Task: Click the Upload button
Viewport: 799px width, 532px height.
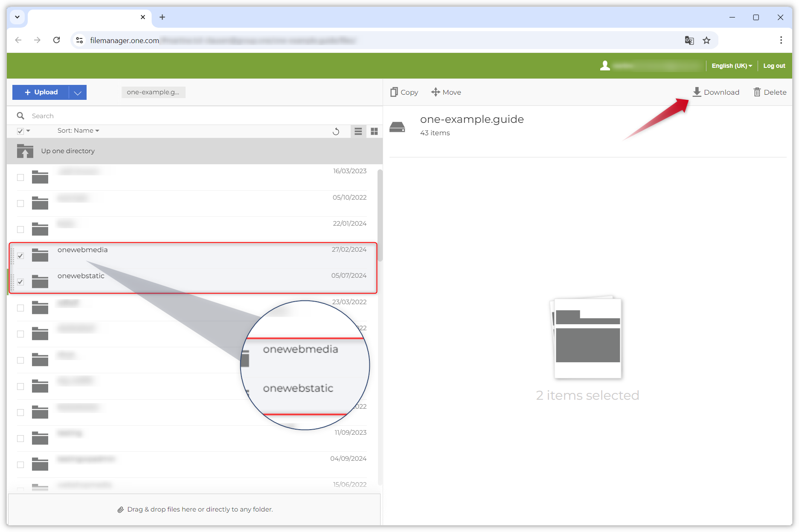Action: pyautogui.click(x=41, y=92)
